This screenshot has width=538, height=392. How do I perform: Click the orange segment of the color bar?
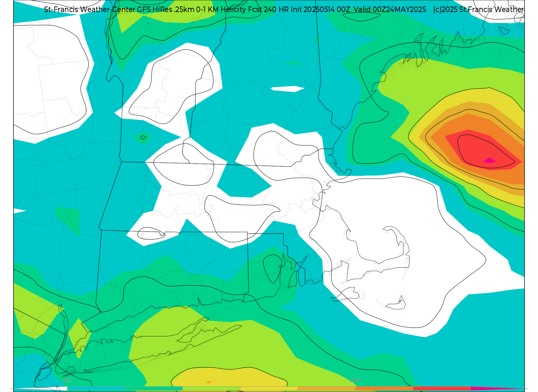pyautogui.click(x=384, y=389)
